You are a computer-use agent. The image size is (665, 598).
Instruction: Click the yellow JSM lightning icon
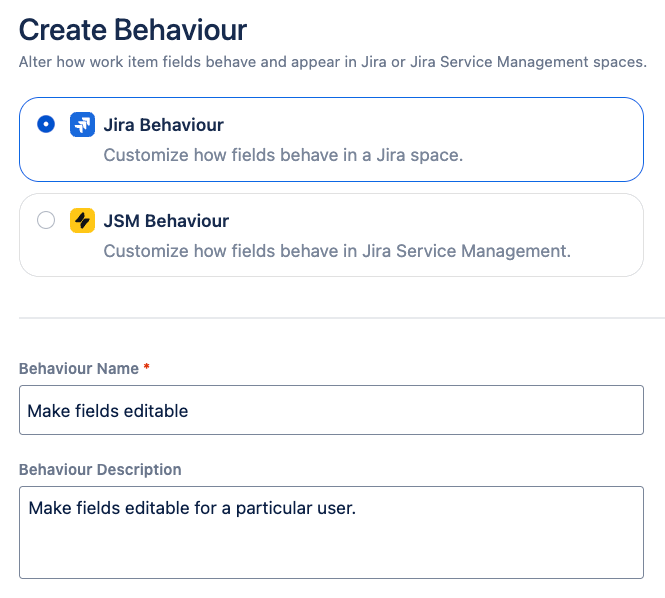tap(82, 221)
